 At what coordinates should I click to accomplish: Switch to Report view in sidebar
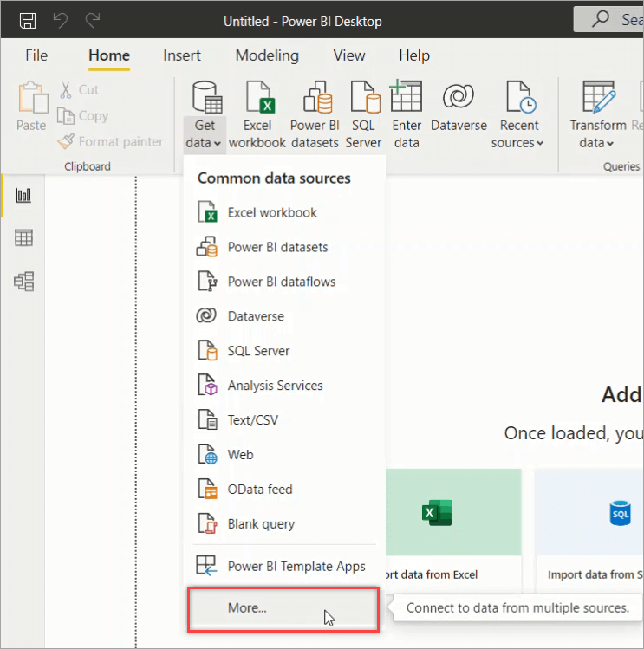tap(23, 195)
